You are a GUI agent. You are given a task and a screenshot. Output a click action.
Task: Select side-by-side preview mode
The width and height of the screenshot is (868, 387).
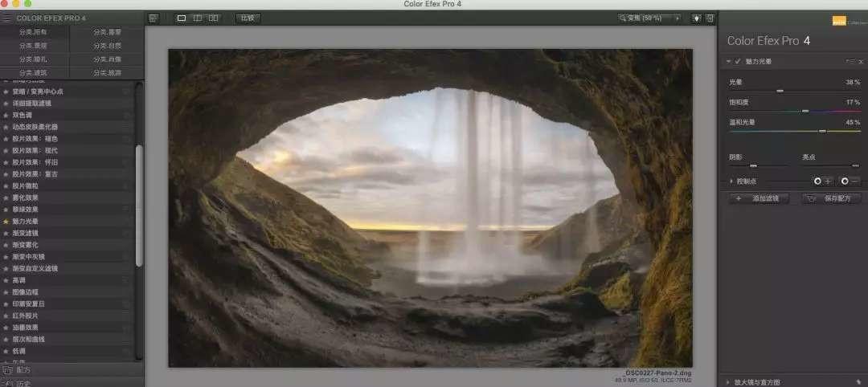pyautogui.click(x=213, y=18)
